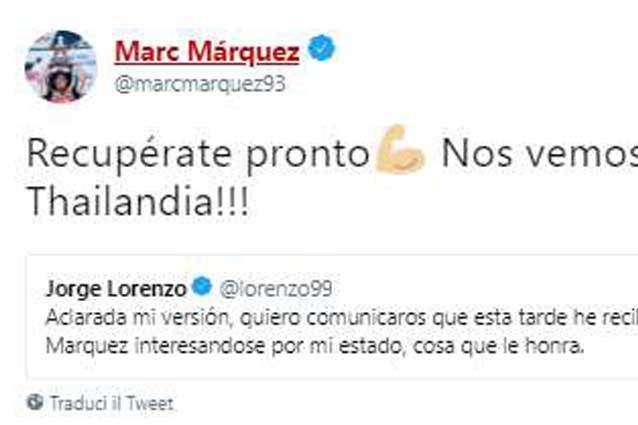Click Traduci il Tweet link
Image resolution: width=638 pixels, height=425 pixels.
pos(112,403)
